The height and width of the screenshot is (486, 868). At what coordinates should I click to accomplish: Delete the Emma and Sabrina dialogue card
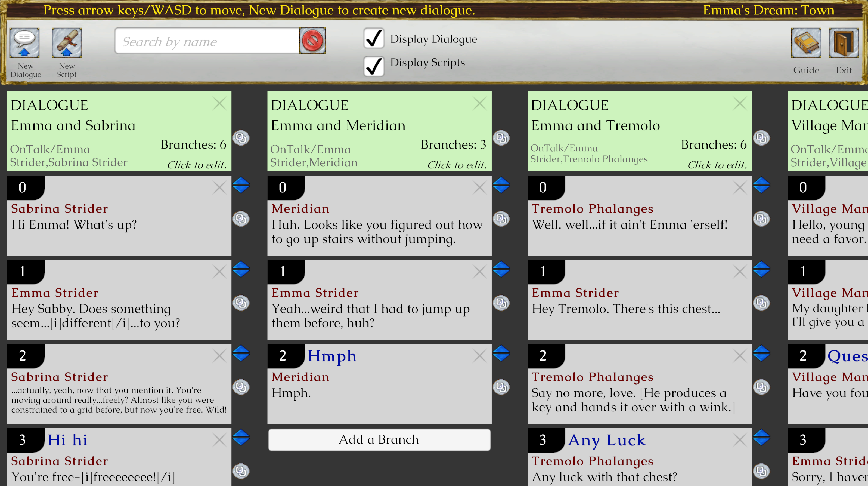[219, 103]
